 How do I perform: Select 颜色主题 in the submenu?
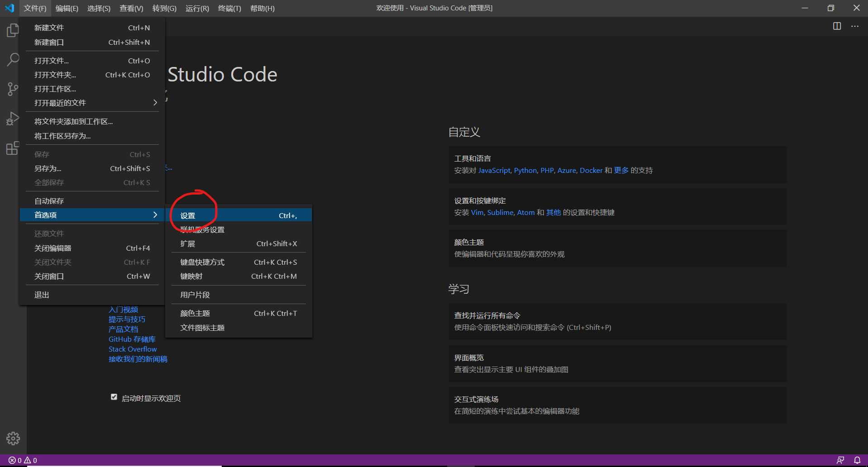click(239, 314)
